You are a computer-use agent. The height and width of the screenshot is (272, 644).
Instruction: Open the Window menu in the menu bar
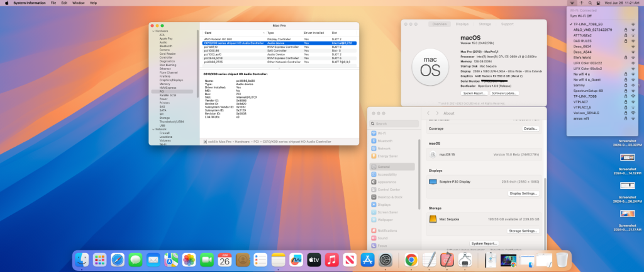click(x=78, y=3)
